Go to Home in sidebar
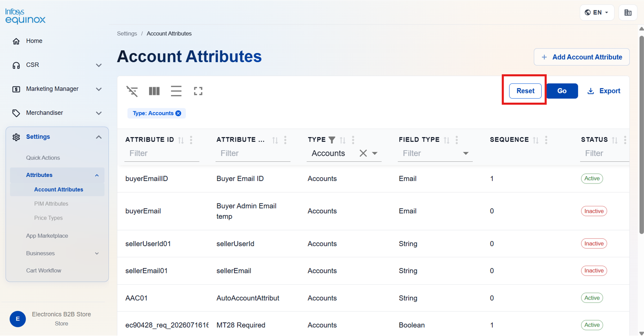The image size is (644, 336). (x=34, y=41)
